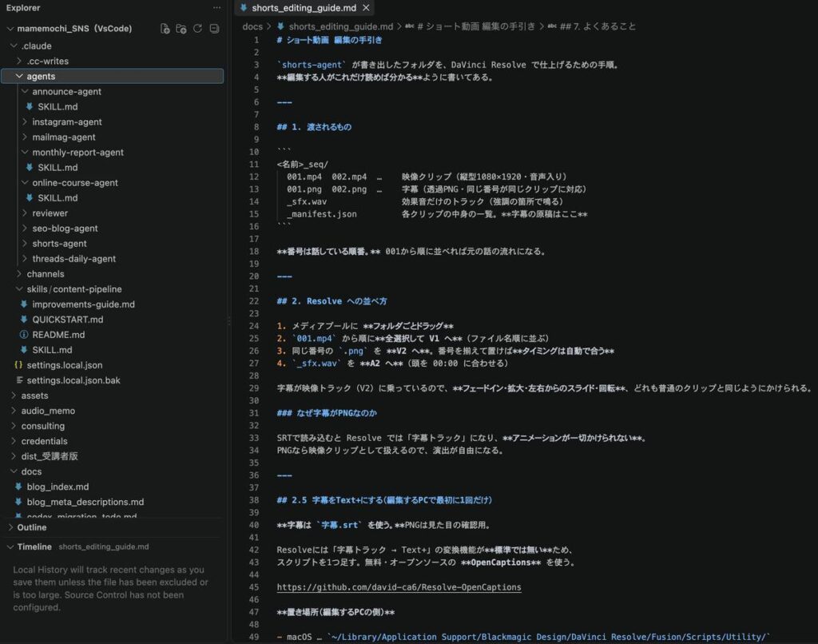Open settings.local.json.bak file
Screen dimensions: 818x644
coord(73,380)
